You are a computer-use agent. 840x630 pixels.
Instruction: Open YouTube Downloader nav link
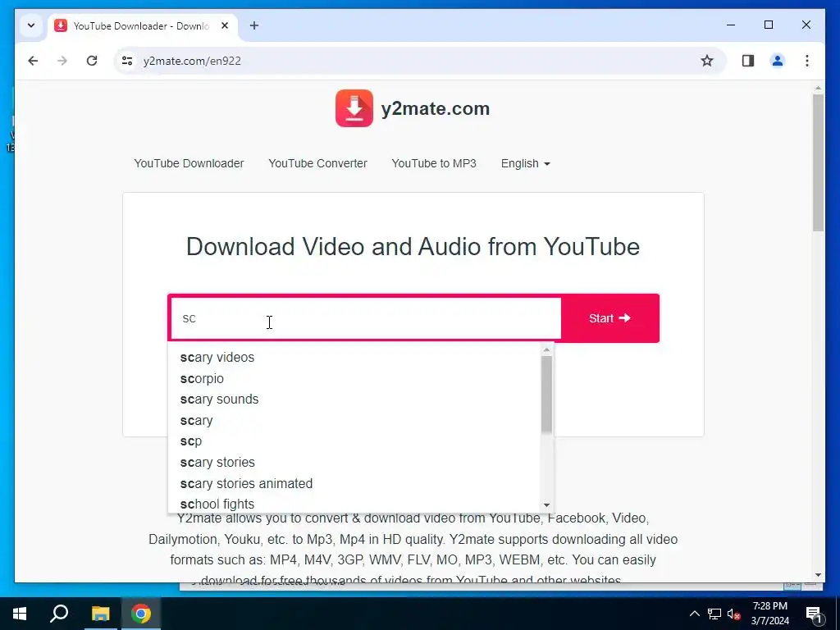click(189, 163)
